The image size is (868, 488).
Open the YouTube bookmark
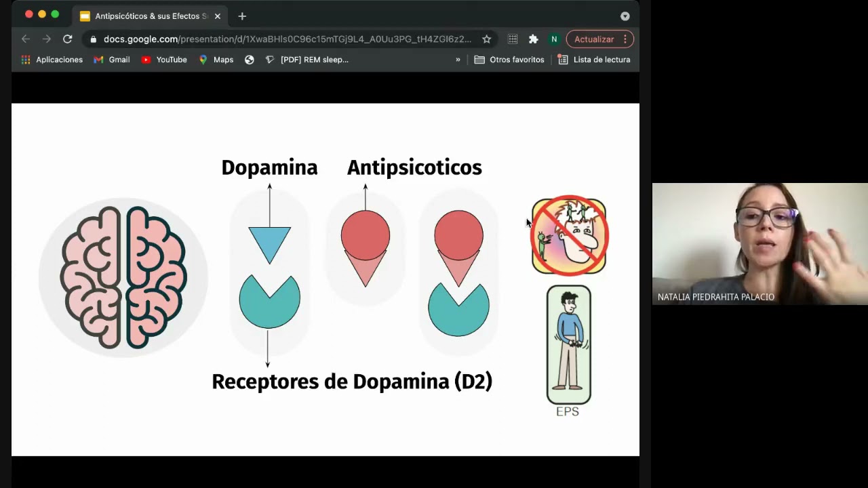(164, 60)
